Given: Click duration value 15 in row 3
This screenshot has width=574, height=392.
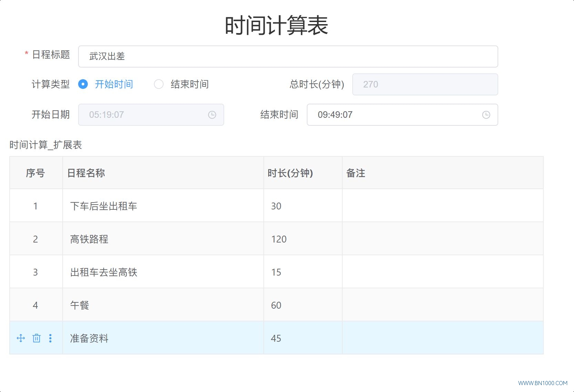Looking at the screenshot, I should (x=276, y=272).
